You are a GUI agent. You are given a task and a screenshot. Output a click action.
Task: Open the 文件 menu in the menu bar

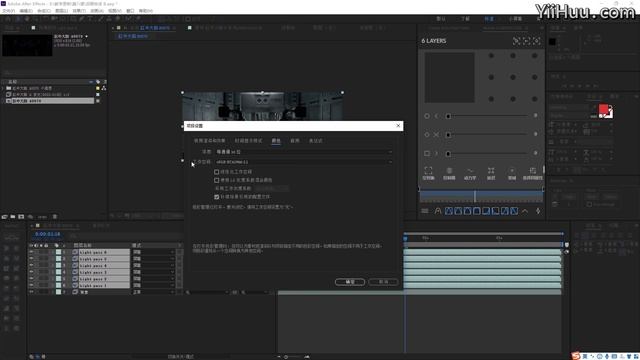(9, 11)
